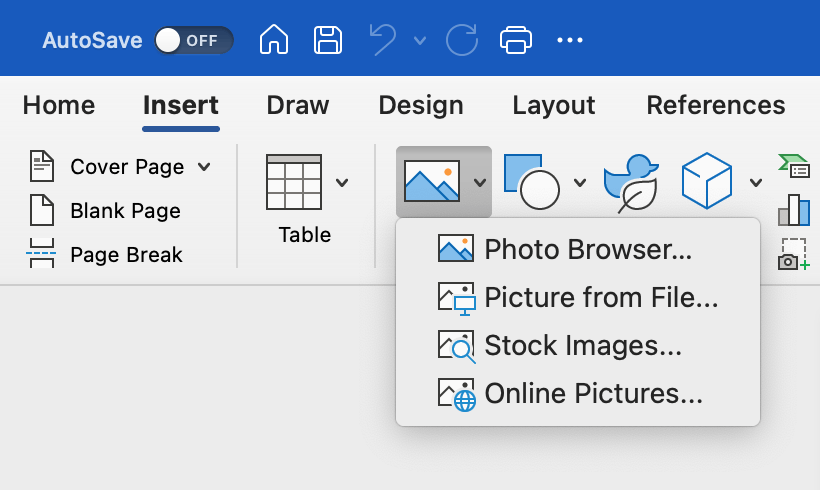Switch to the Home tab
This screenshot has height=490, width=820.
coord(59,105)
